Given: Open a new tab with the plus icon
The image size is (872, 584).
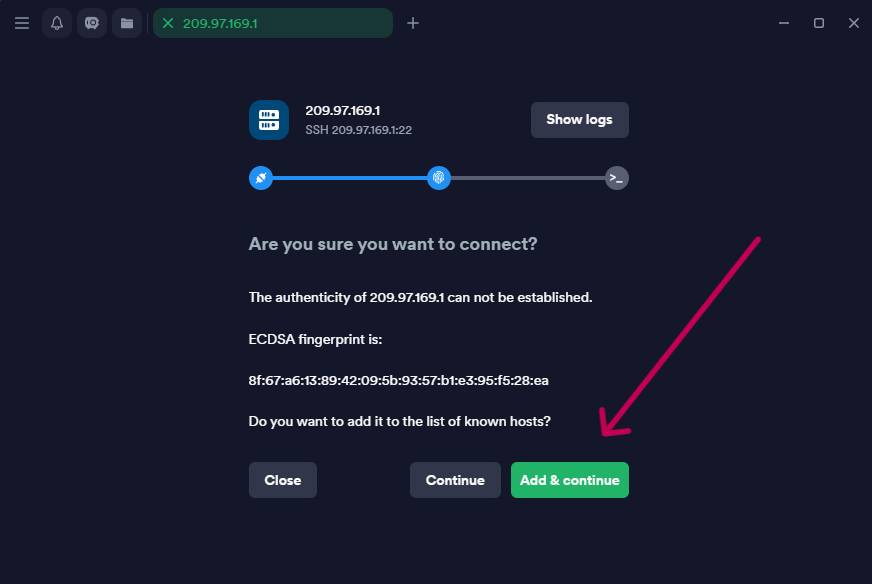Looking at the screenshot, I should tap(413, 23).
